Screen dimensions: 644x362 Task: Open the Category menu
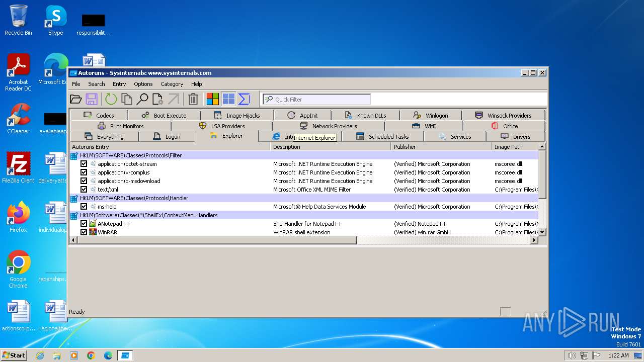172,84
